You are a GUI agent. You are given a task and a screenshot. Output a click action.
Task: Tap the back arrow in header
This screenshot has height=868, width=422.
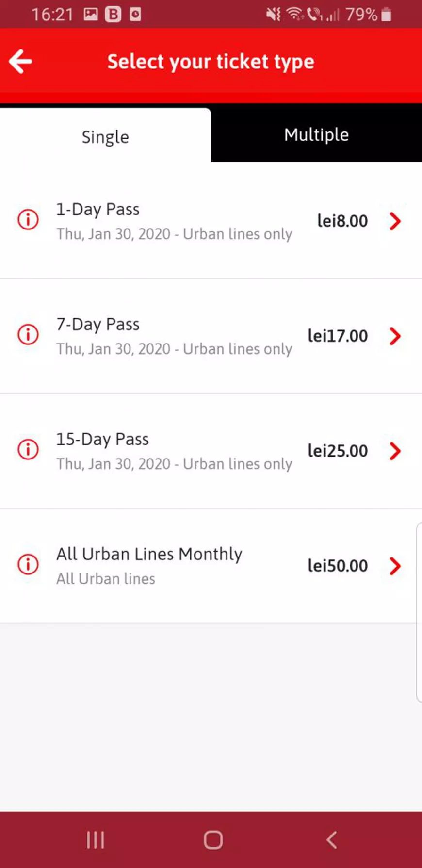[20, 62]
